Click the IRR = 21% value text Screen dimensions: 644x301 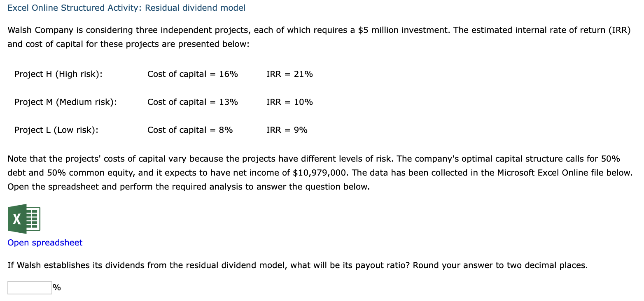(x=289, y=74)
